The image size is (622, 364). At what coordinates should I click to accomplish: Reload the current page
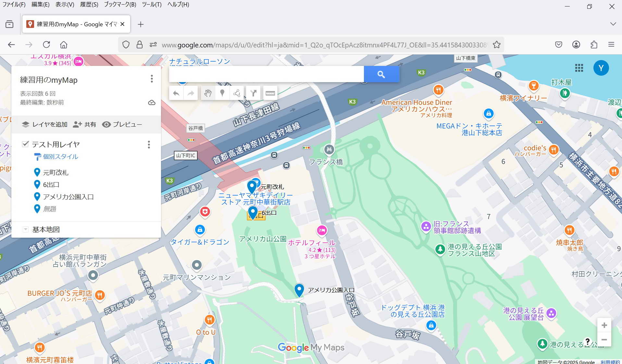pos(46,45)
